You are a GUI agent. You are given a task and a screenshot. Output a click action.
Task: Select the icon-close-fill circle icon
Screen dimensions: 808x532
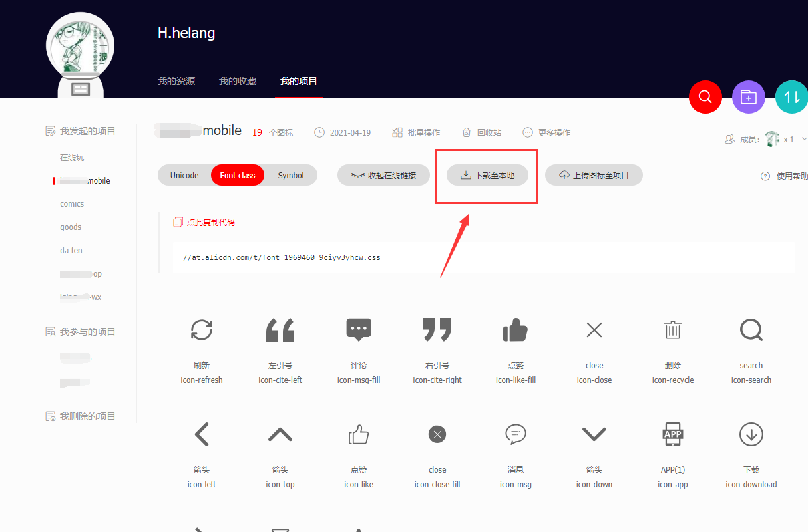[437, 434]
